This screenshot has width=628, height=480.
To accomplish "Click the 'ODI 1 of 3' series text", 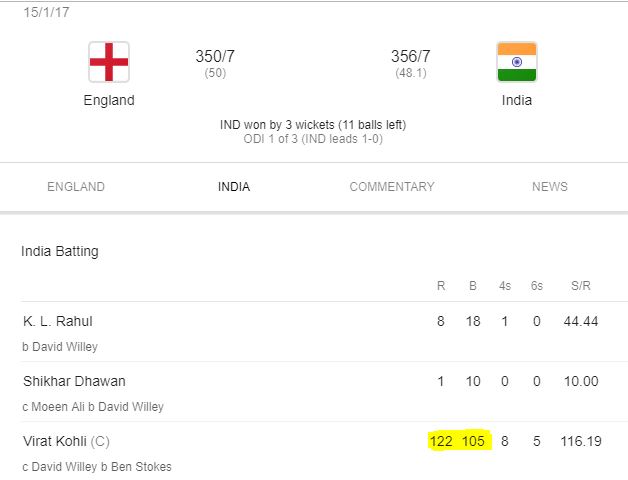I will [x=313, y=139].
